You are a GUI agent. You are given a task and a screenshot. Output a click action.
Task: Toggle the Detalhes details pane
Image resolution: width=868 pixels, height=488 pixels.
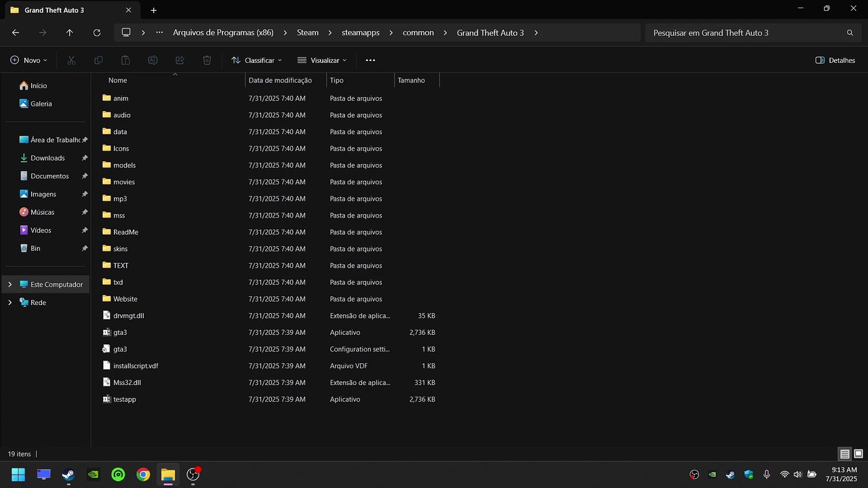tap(835, 60)
